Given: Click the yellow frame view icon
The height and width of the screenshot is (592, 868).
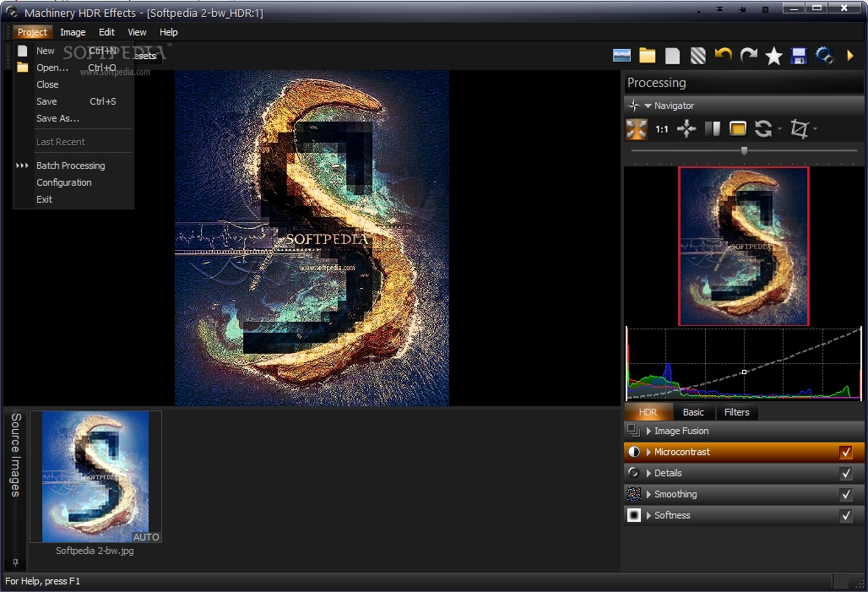Looking at the screenshot, I should 738,129.
